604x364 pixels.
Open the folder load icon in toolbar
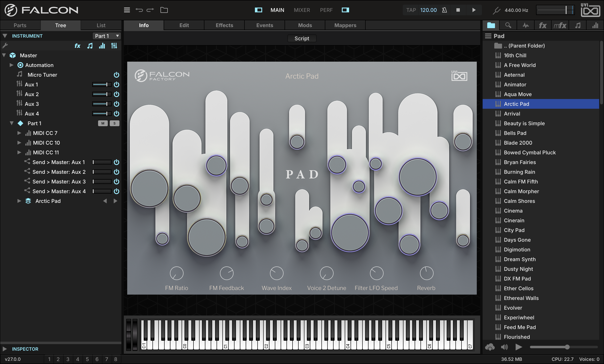[164, 10]
